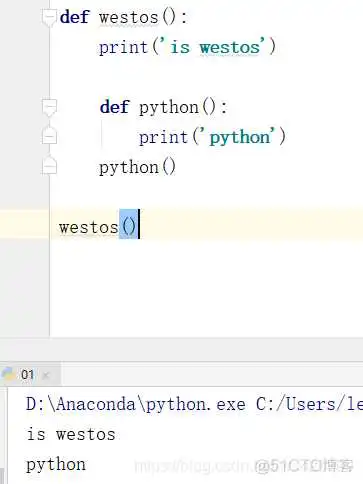The image size is (363, 484).
Task: Click the Python icon on 01 tab
Action: tap(8, 375)
